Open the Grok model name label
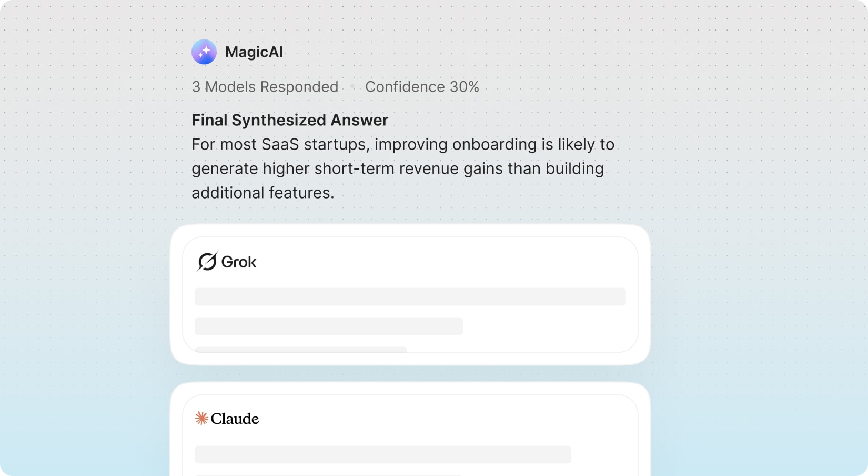 239,262
